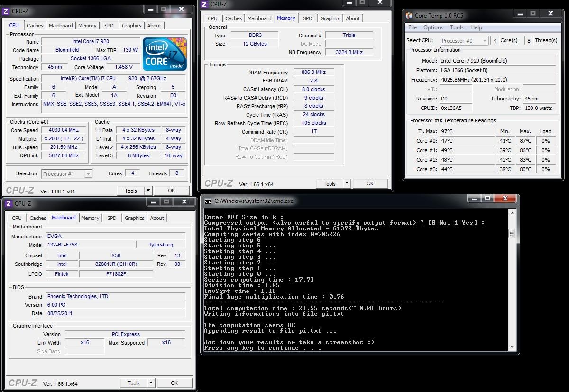The width and height of the screenshot is (569, 392).
Task: Click cmd.exe scrollbar up arrow
Action: click(512, 212)
